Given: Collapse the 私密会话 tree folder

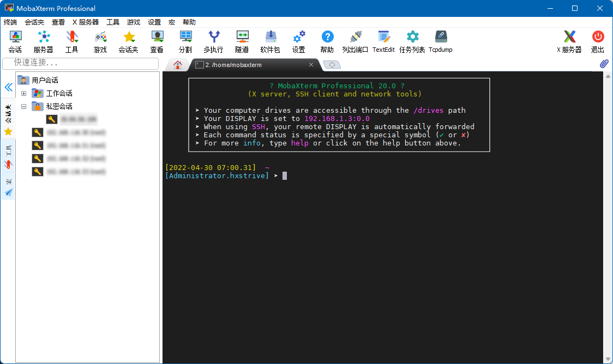Looking at the screenshot, I should tap(24, 107).
